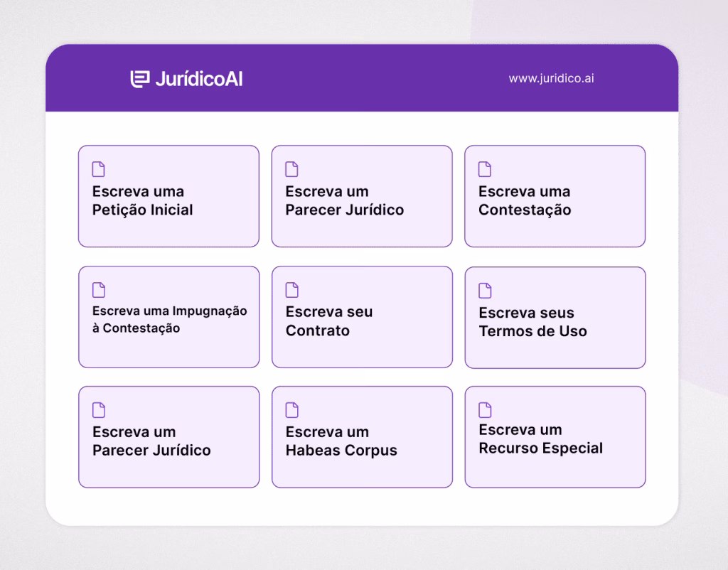Open Parecer Jurídico card beside Habeas Corpus
Viewport: 728px width, 570px height.
click(x=169, y=437)
